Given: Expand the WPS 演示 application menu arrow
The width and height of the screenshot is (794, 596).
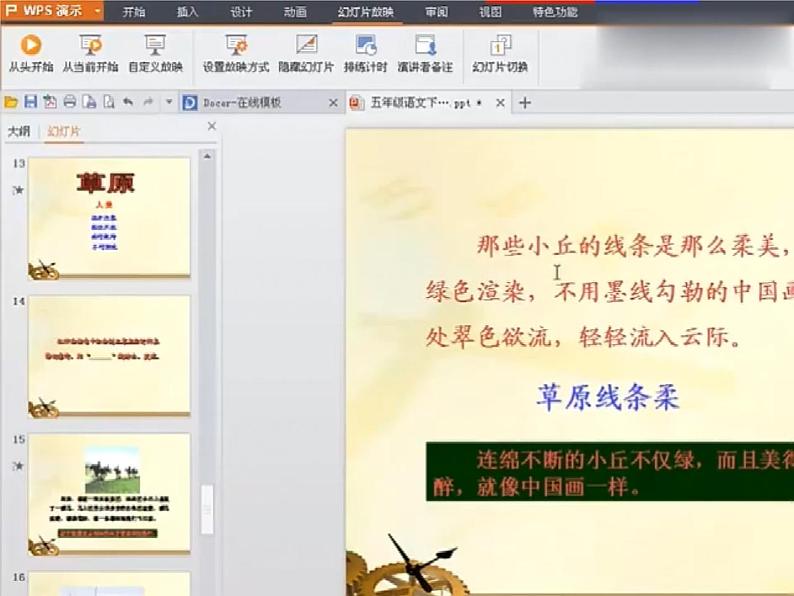Looking at the screenshot, I should tap(97, 12).
